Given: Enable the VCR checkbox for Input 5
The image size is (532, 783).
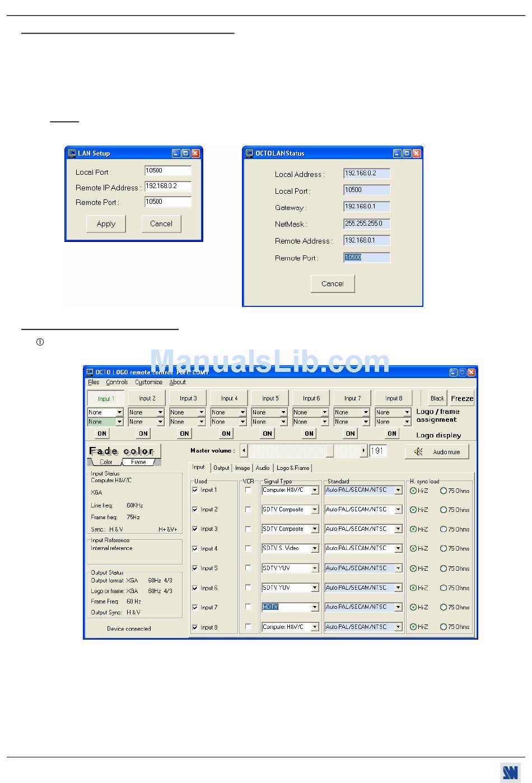Looking at the screenshot, I should (x=248, y=568).
